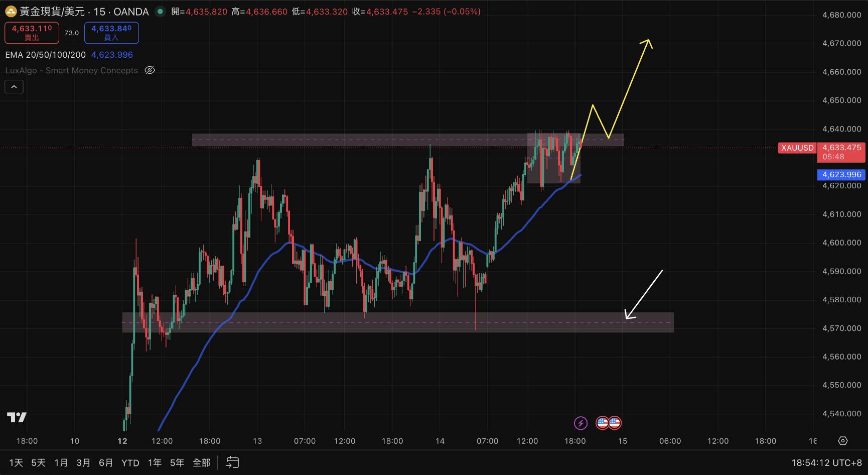Open the purple lightning event marker
868x475 pixels.
tap(581, 423)
